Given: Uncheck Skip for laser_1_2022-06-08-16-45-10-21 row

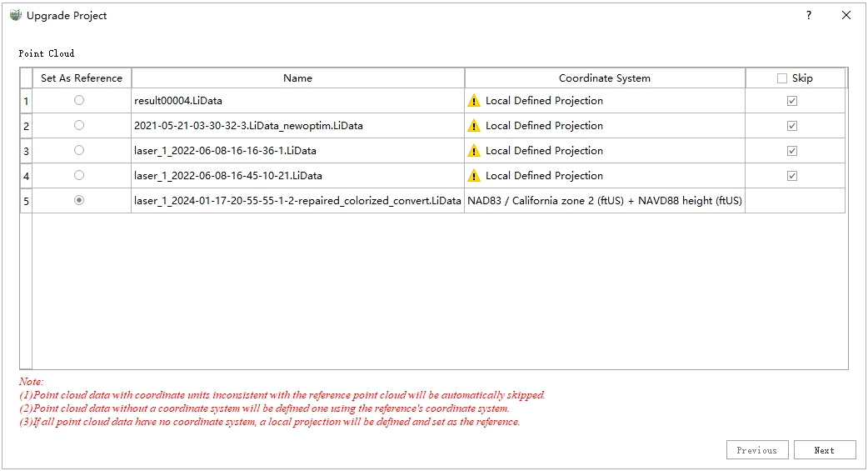Looking at the screenshot, I should coord(792,176).
